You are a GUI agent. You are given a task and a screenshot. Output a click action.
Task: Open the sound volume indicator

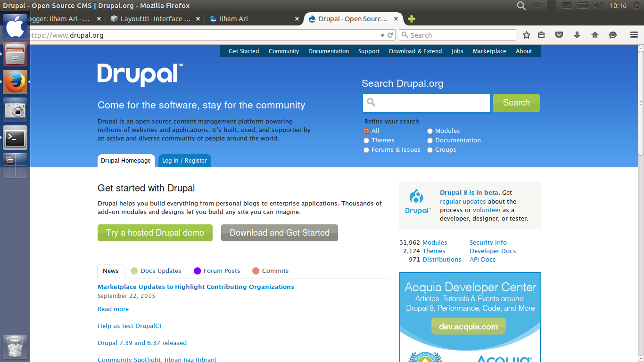pos(599,6)
